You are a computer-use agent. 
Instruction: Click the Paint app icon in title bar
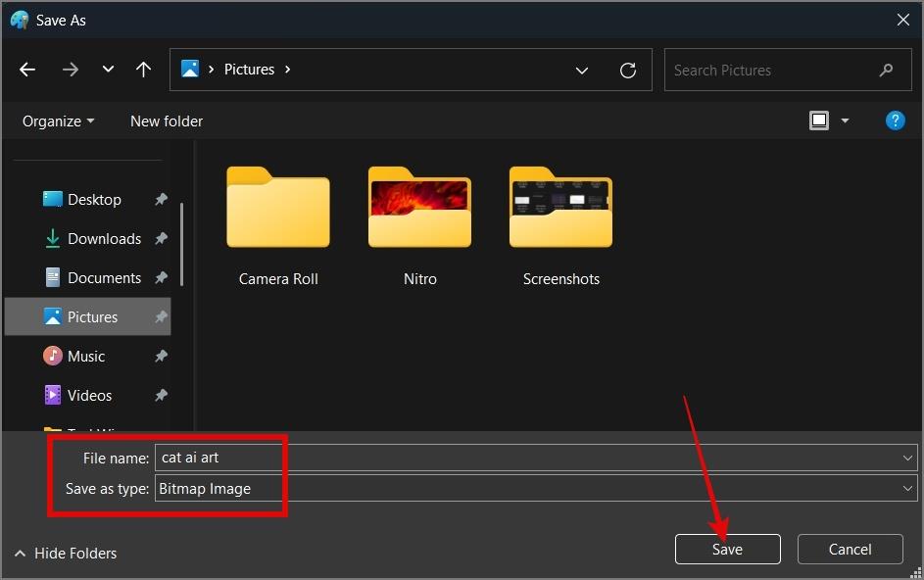(20, 20)
